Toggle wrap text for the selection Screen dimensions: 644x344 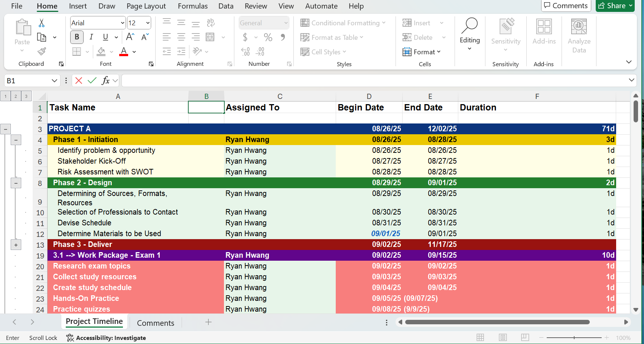211,23
